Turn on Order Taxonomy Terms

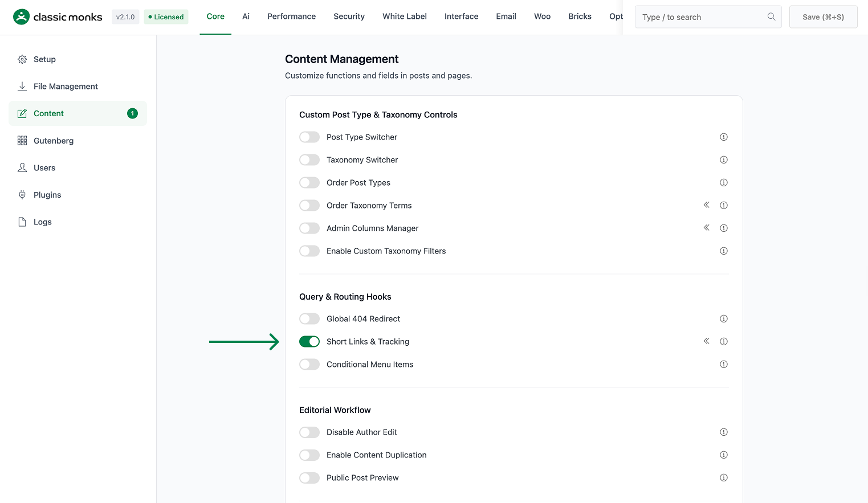tap(309, 206)
